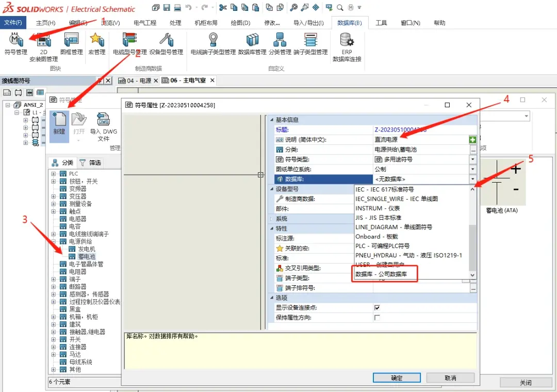Switch to 分类 tab in symbol manager
Viewport: 557px width, 392px height.
[x=62, y=163]
